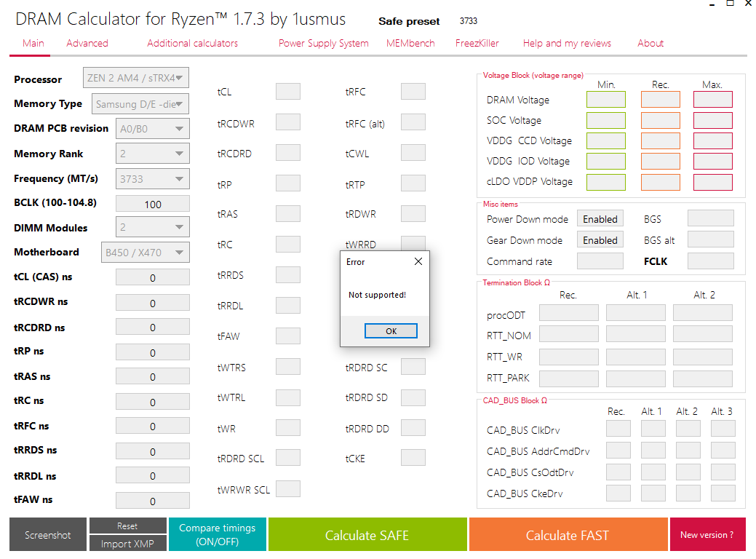The width and height of the screenshot is (756, 559).
Task: Open Help and my reviews tab
Action: [567, 44]
